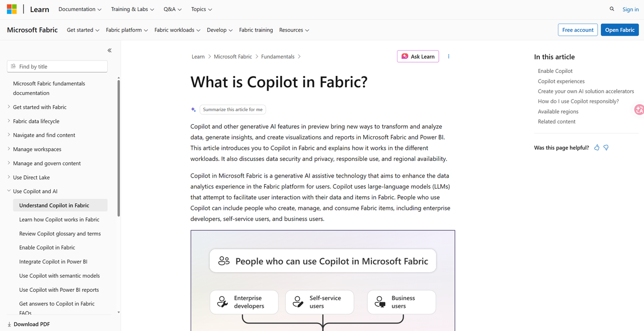The width and height of the screenshot is (644, 331).
Task: Open the Documentation dropdown menu
Action: 80,9
